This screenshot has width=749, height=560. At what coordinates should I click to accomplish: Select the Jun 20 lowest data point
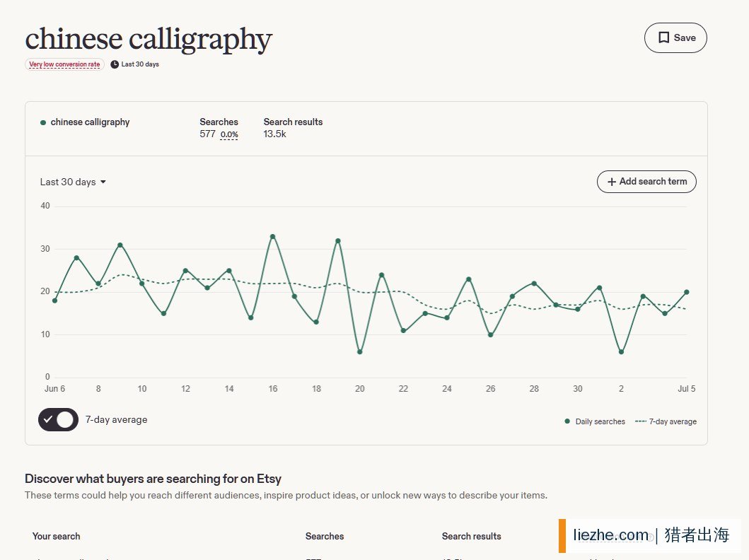click(360, 352)
